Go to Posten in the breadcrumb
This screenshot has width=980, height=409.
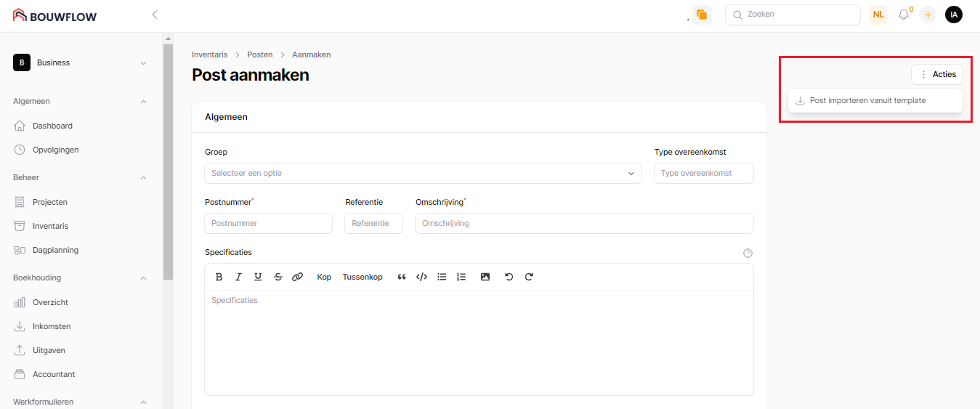[x=259, y=54]
